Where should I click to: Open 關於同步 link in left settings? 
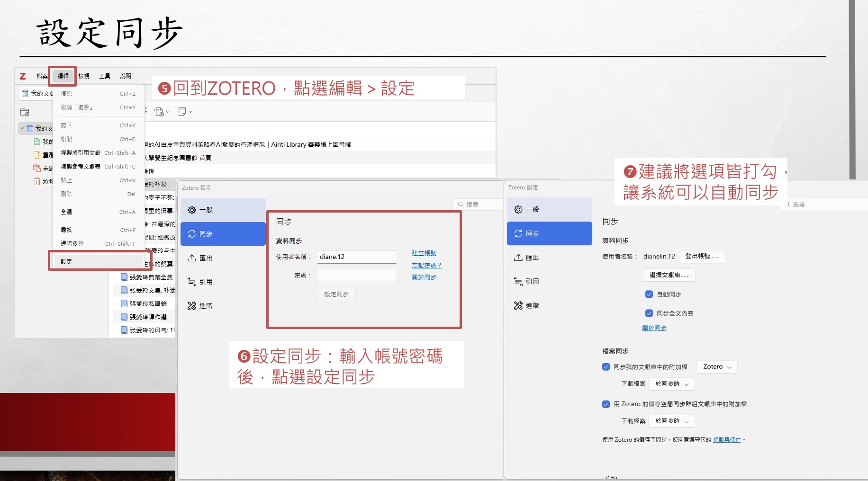(x=424, y=277)
